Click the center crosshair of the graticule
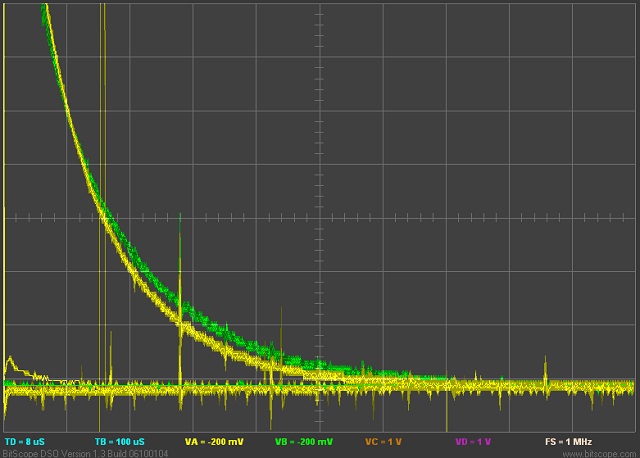The height and width of the screenshot is (458, 640). 320,217
